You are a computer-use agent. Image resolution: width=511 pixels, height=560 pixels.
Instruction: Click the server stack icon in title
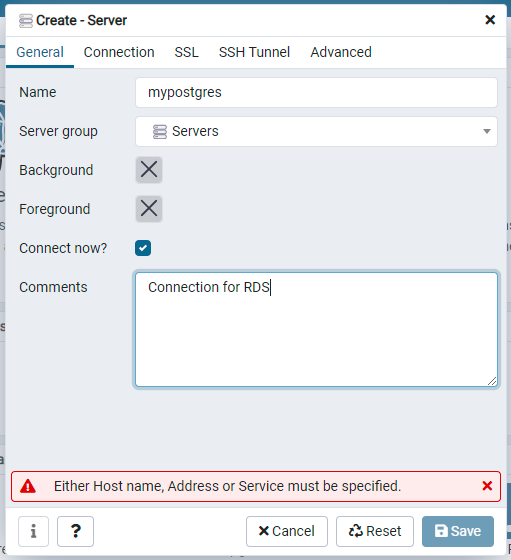pyautogui.click(x=26, y=21)
